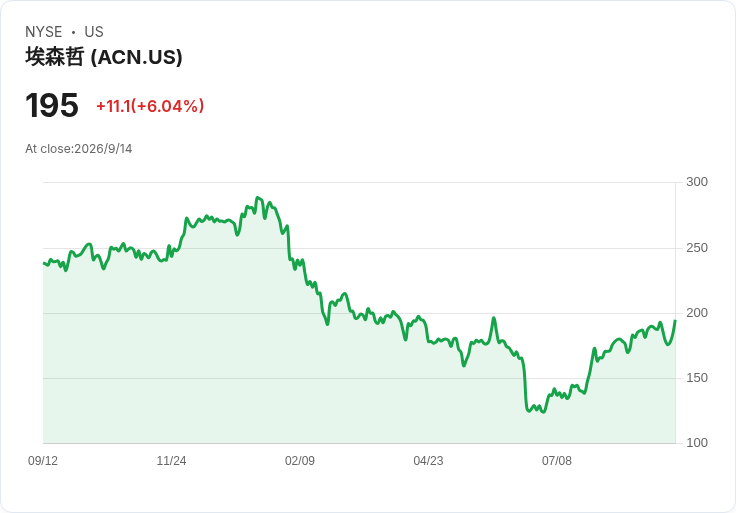Click the 250 y-axis value label
The height and width of the screenshot is (513, 736).
point(697,248)
